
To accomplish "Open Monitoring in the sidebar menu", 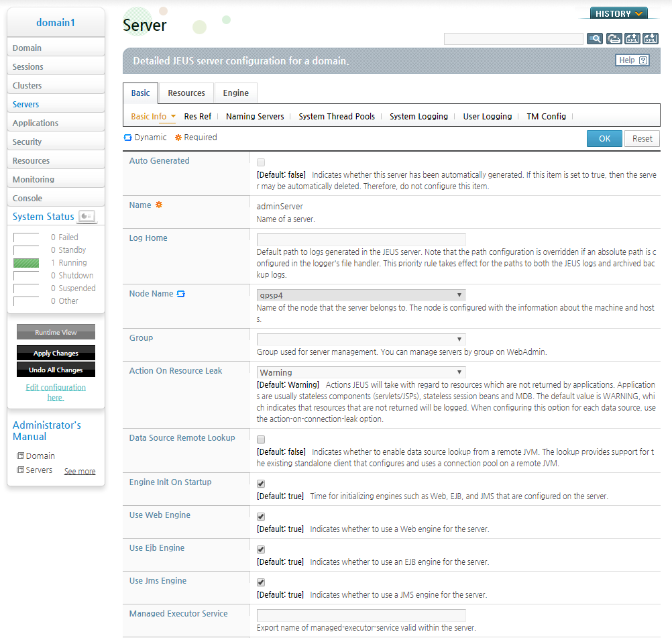I will point(56,179).
